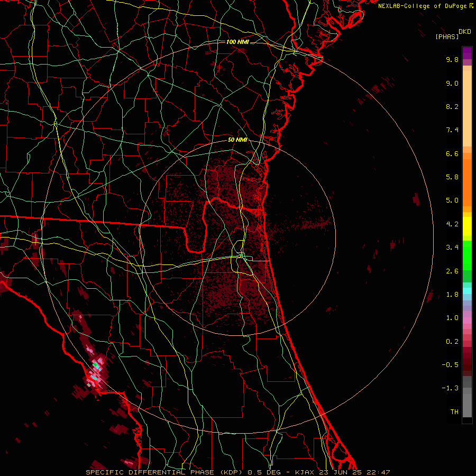Click the '22:47' time stamp

pyautogui.click(x=377, y=472)
